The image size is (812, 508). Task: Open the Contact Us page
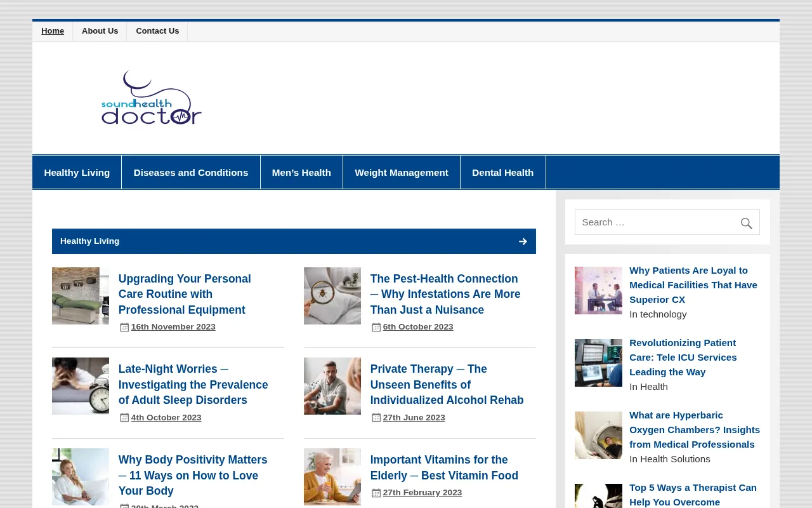pos(157,30)
